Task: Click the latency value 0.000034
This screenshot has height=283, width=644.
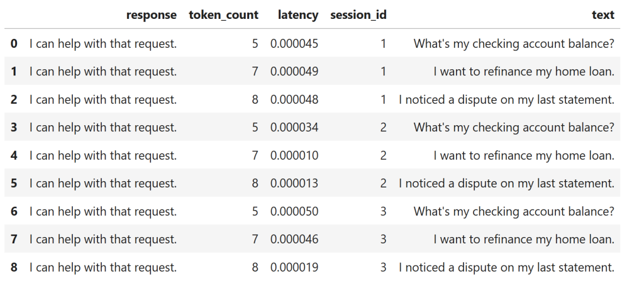Action: (294, 127)
